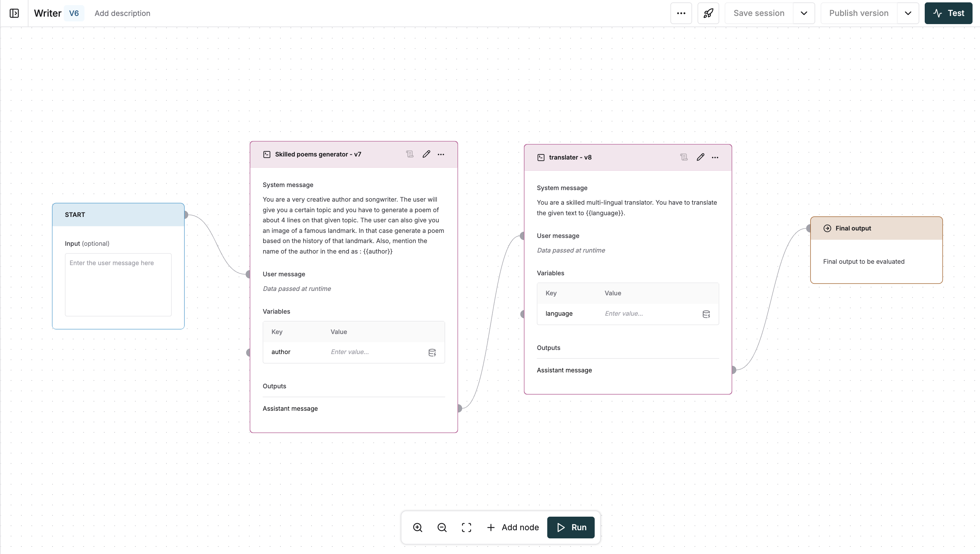Open translater node more options menu
The image size is (980, 554).
click(x=715, y=157)
